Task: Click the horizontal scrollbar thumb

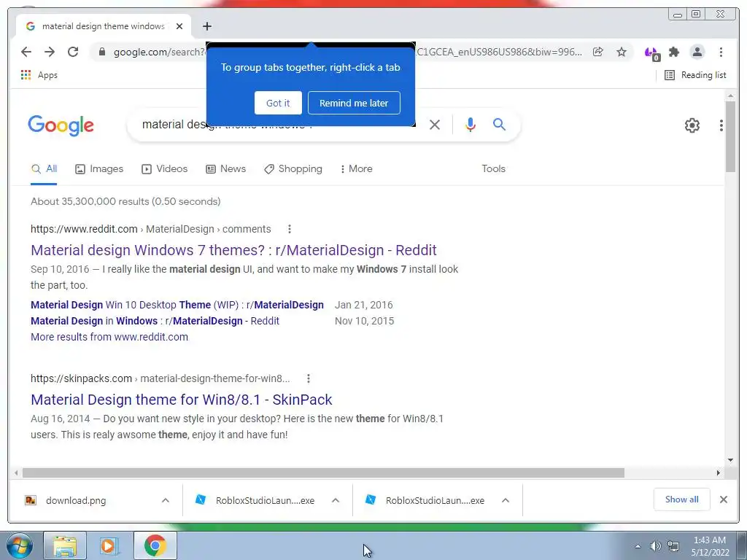Action: 323,472
